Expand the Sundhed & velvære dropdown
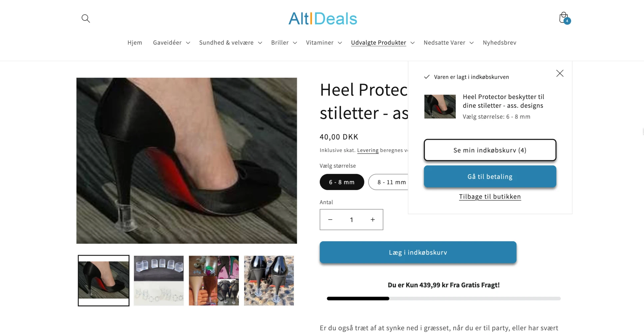The width and height of the screenshot is (644, 335). tap(231, 43)
